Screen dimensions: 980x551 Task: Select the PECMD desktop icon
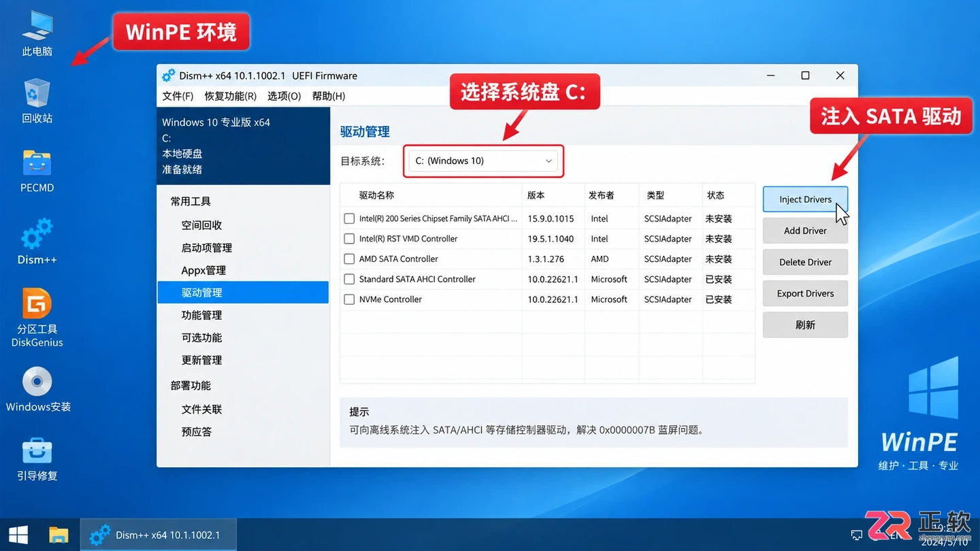pyautogui.click(x=37, y=171)
